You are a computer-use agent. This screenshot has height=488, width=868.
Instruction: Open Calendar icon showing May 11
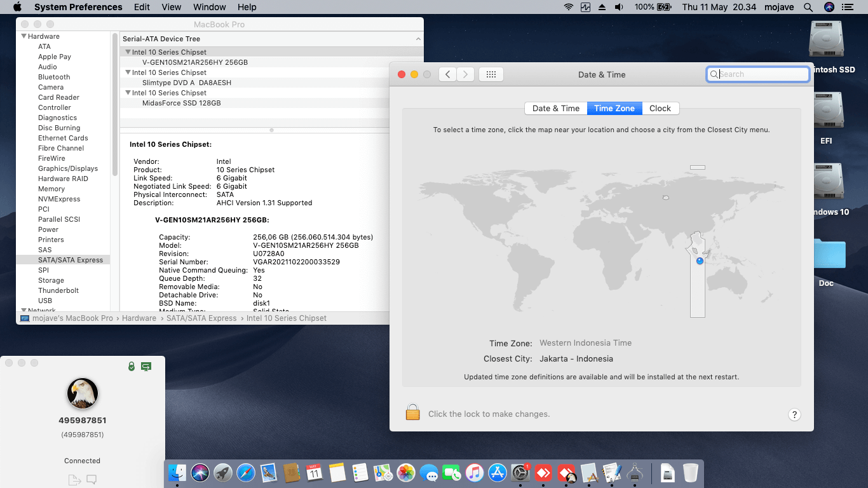pyautogui.click(x=315, y=473)
